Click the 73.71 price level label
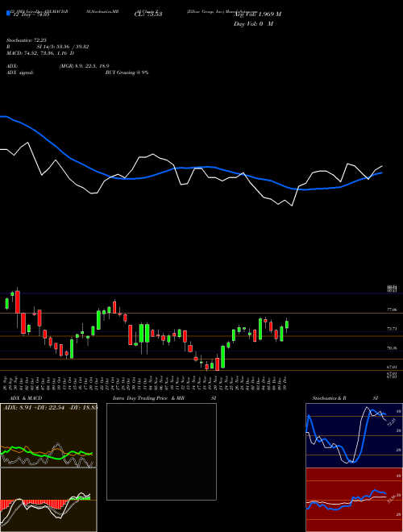 point(392,329)
